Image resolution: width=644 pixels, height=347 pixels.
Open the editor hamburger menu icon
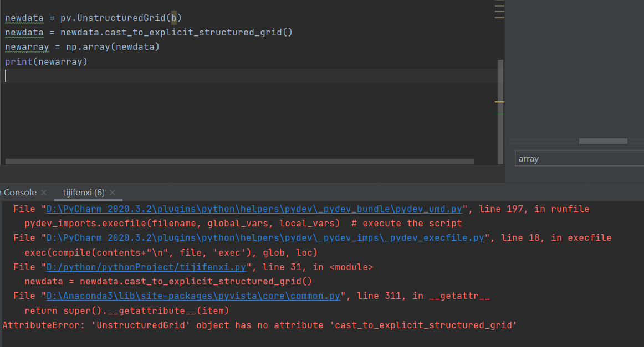(x=498, y=11)
